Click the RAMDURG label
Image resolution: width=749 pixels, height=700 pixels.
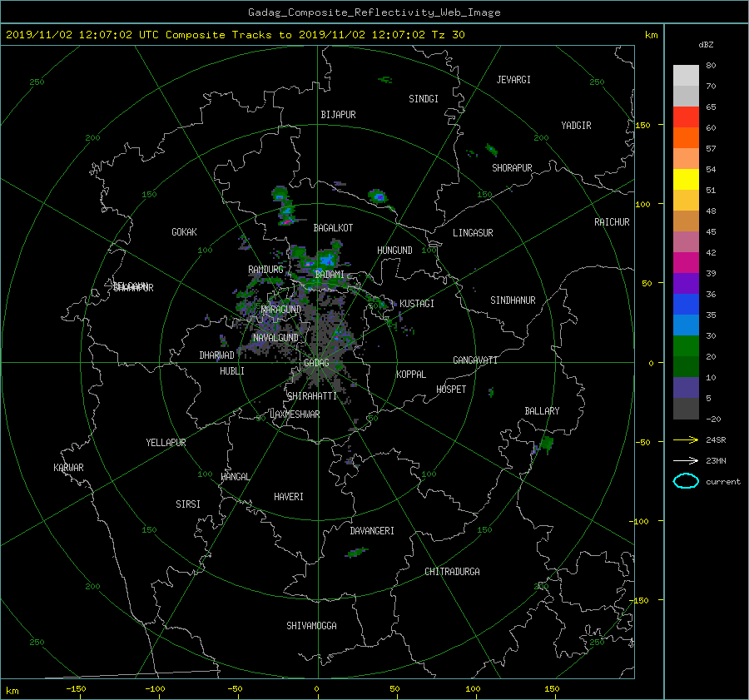[x=265, y=270]
